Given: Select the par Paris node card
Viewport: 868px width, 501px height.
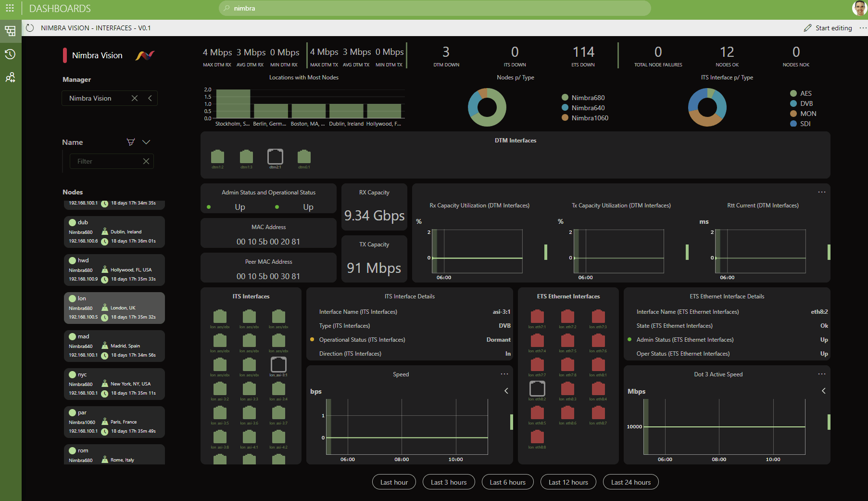Looking at the screenshot, I should coord(114,422).
